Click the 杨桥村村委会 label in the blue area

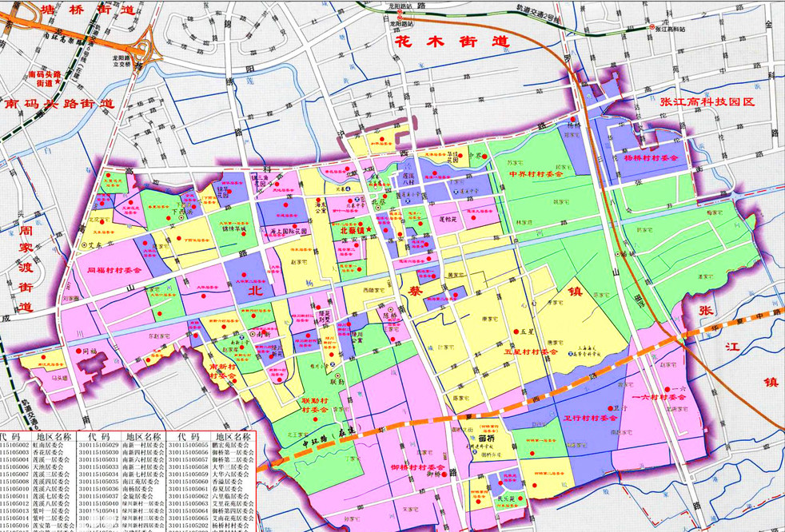coord(651,157)
